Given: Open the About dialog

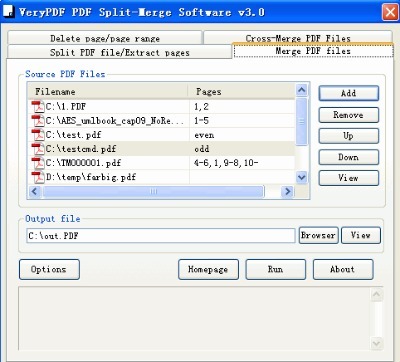Looking at the screenshot, I should point(343,269).
